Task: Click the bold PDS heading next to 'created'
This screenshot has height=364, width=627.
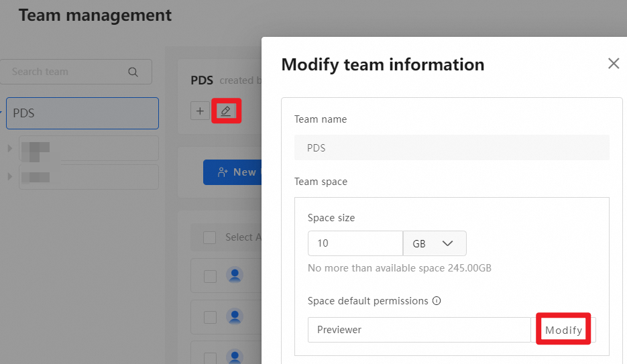Action: point(202,80)
